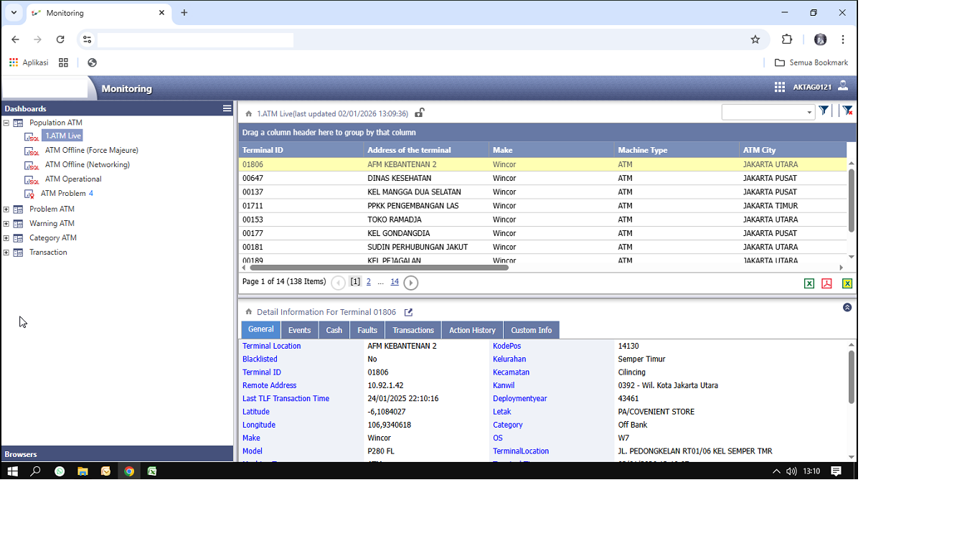Open the filter combo box dropdown
This screenshot has height=551, width=980.
(x=809, y=112)
